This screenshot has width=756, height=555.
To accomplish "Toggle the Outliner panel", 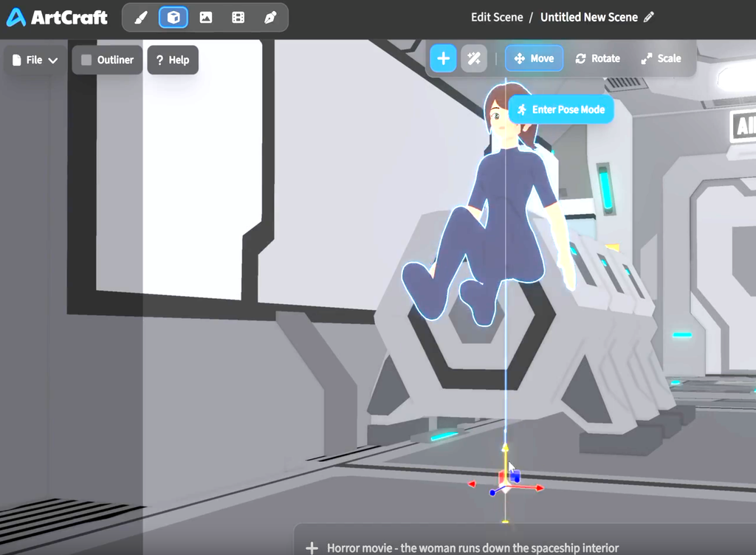I will (x=107, y=61).
